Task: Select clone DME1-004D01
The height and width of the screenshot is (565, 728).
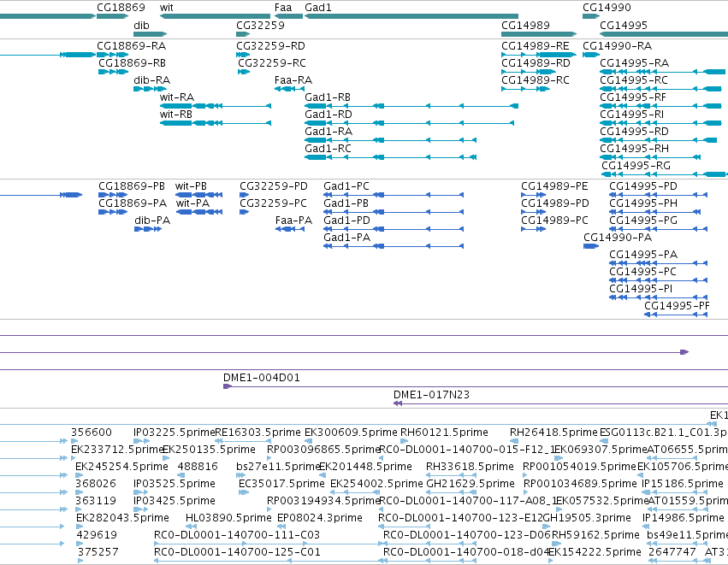Action: click(x=262, y=378)
